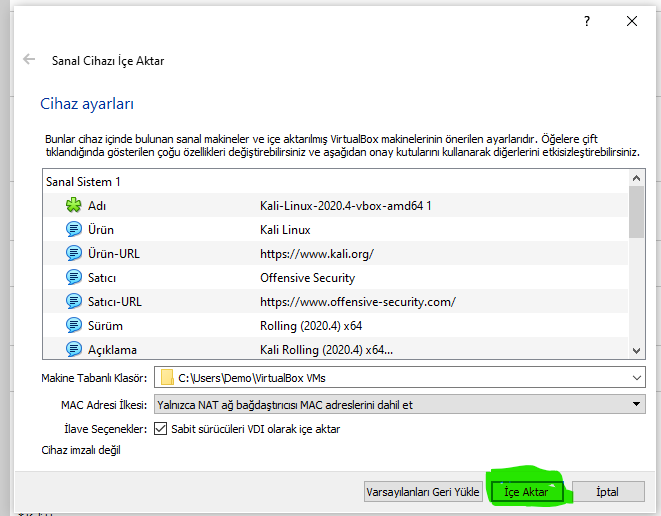Click the speech bubble icon beside Ürün-URL
Image resolution: width=661 pixels, height=516 pixels.
point(74,253)
